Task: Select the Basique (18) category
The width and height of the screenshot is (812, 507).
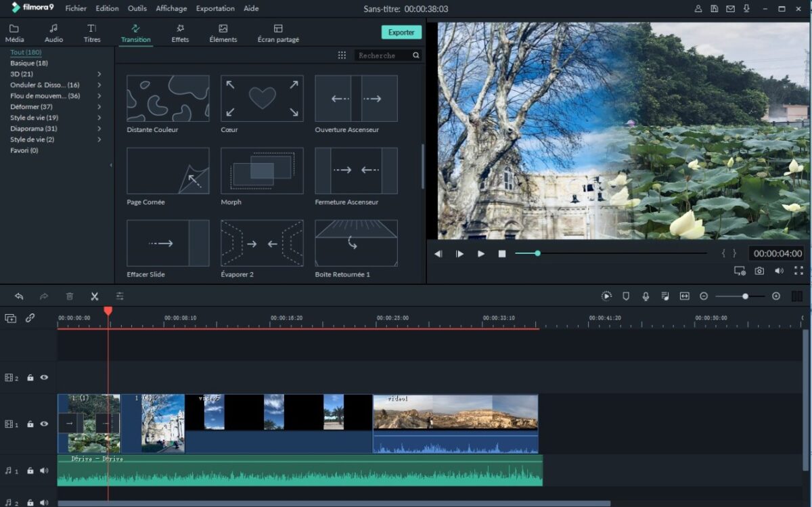Action: tap(29, 63)
